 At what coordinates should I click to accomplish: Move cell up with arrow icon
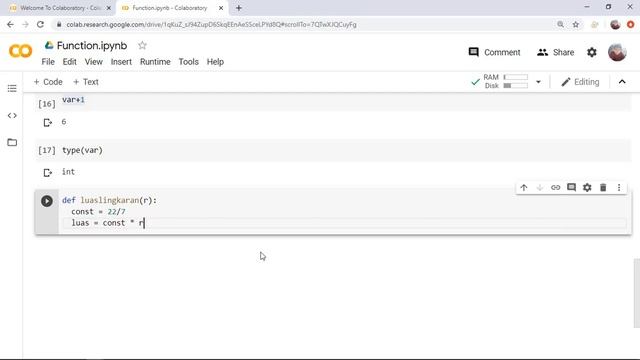coord(524,188)
